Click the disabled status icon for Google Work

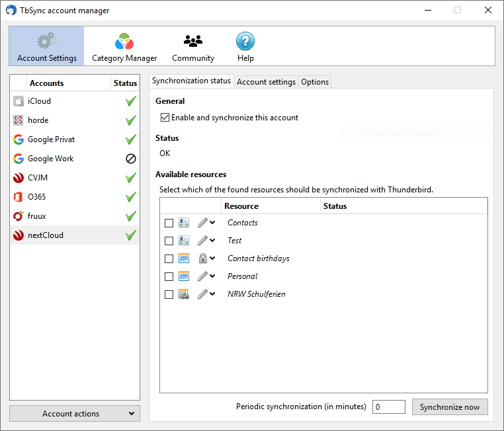coord(131,159)
